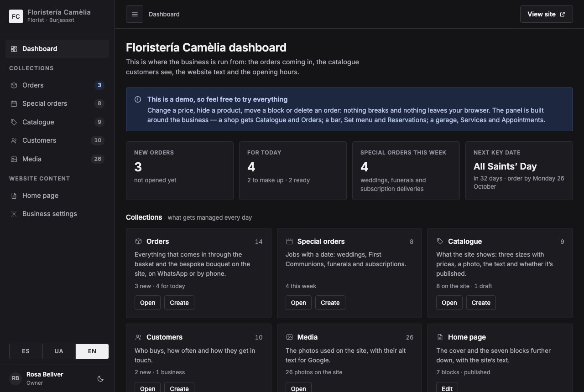Click the Floristería Camèlia dashboard heading
Viewport: 584px width, 392px height.
point(206,47)
